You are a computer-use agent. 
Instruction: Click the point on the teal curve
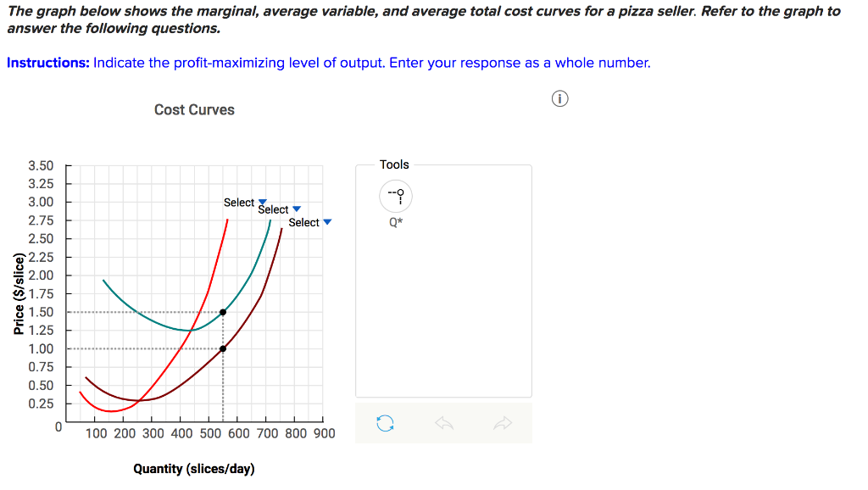click(222, 312)
